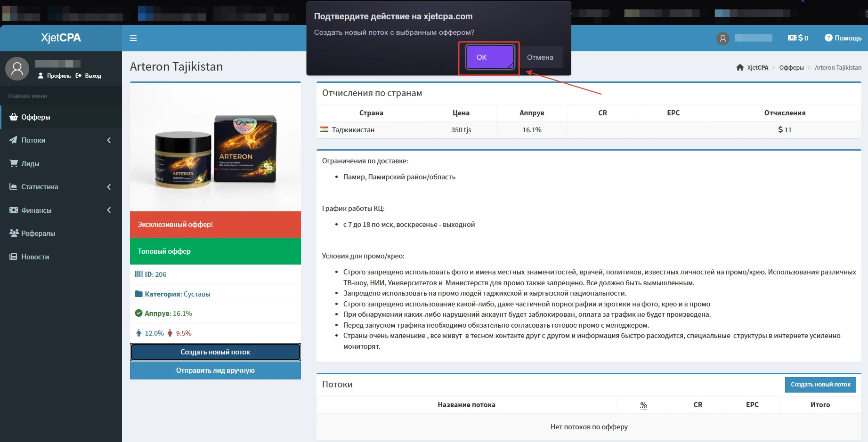
Task: Click the % column header in Потоки
Action: (x=643, y=405)
